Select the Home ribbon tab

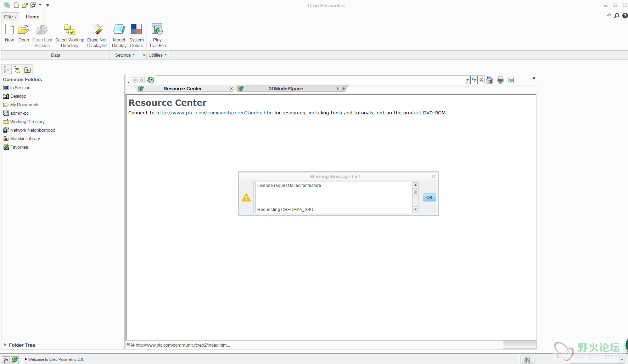point(33,17)
